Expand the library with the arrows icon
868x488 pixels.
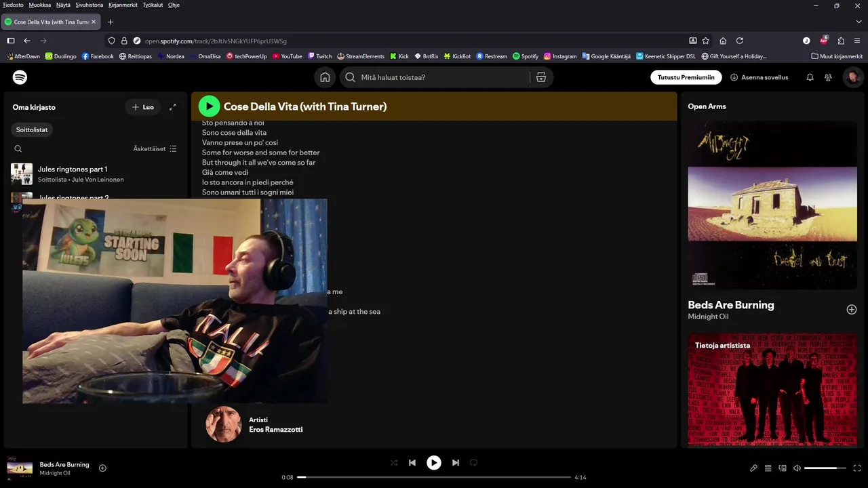tap(173, 107)
